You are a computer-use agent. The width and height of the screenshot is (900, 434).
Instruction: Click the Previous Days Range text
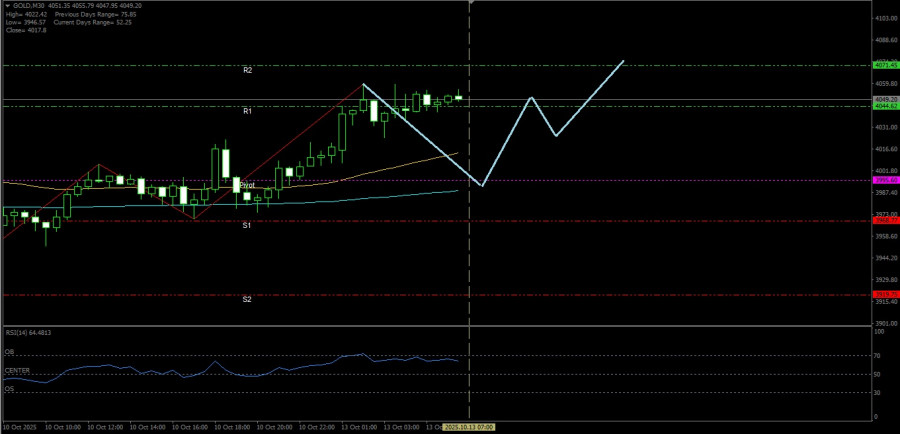(x=83, y=14)
